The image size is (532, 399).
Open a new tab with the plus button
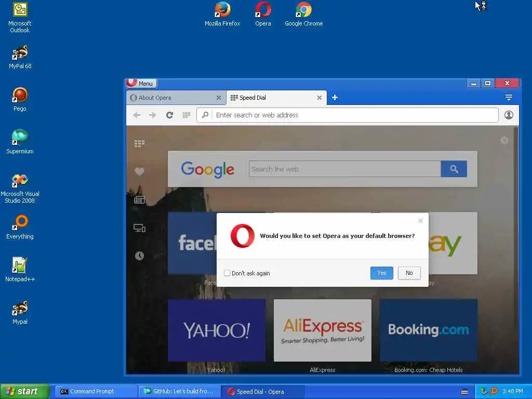[x=335, y=98]
